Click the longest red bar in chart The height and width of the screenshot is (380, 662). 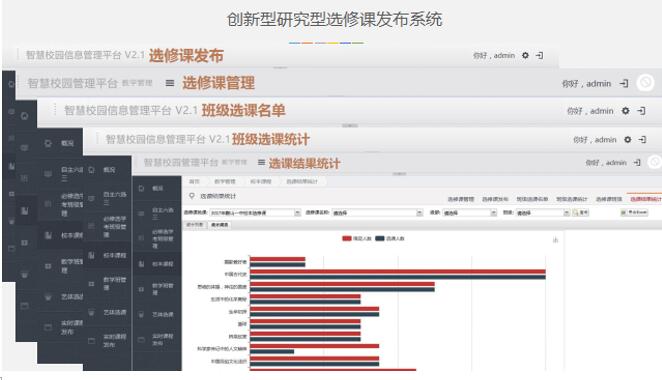click(x=398, y=271)
